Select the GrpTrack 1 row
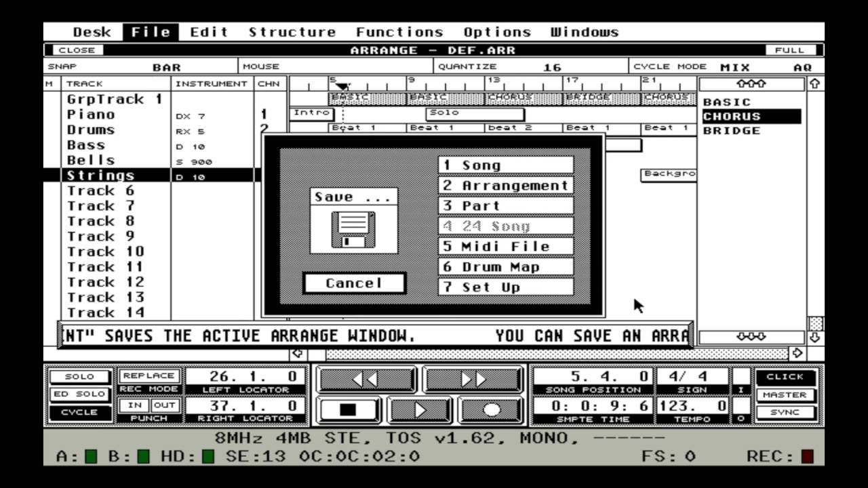 (x=115, y=99)
